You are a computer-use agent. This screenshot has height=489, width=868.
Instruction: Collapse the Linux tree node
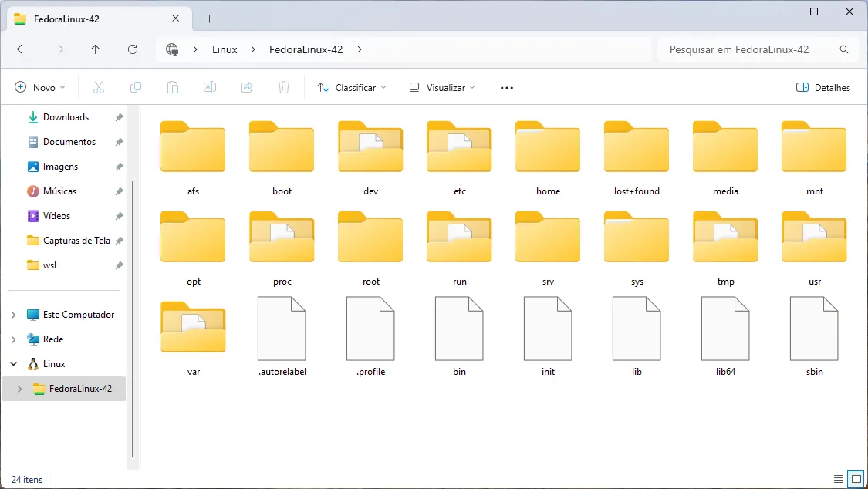(13, 364)
